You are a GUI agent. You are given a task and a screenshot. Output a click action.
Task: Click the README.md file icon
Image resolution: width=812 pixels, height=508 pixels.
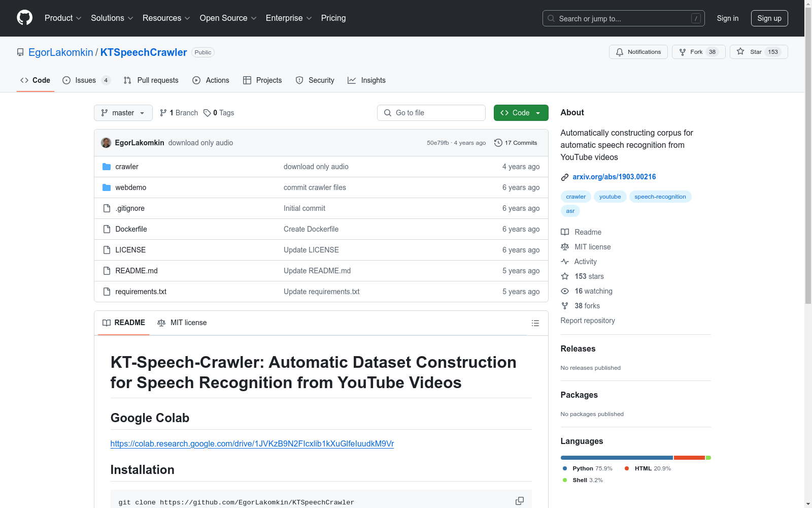coord(107,271)
